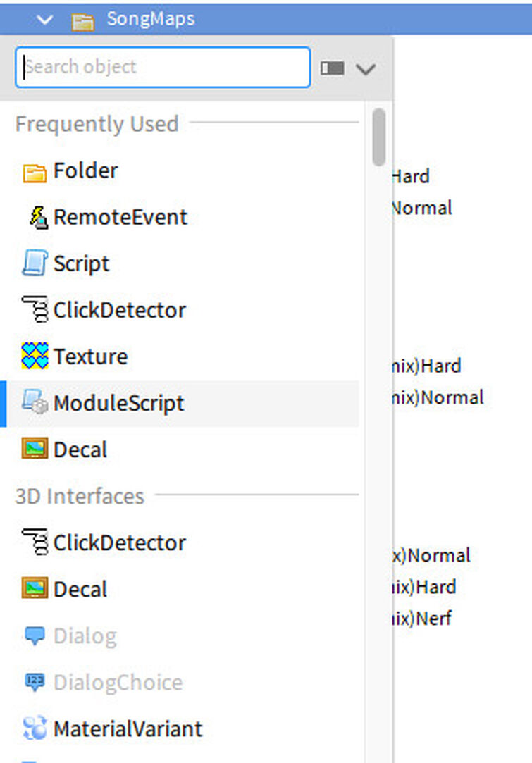Click the SongMaps folder icon
This screenshot has height=763, width=532.
tap(85, 19)
